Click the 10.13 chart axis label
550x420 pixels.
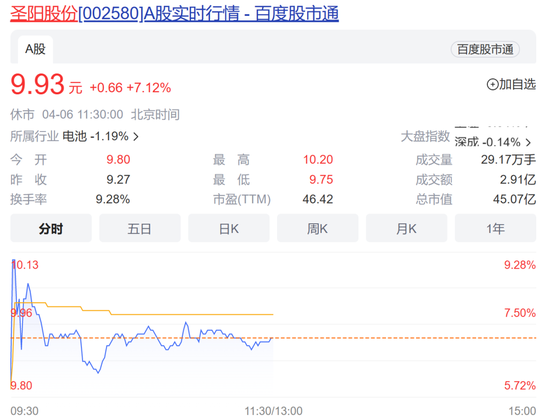(25, 265)
